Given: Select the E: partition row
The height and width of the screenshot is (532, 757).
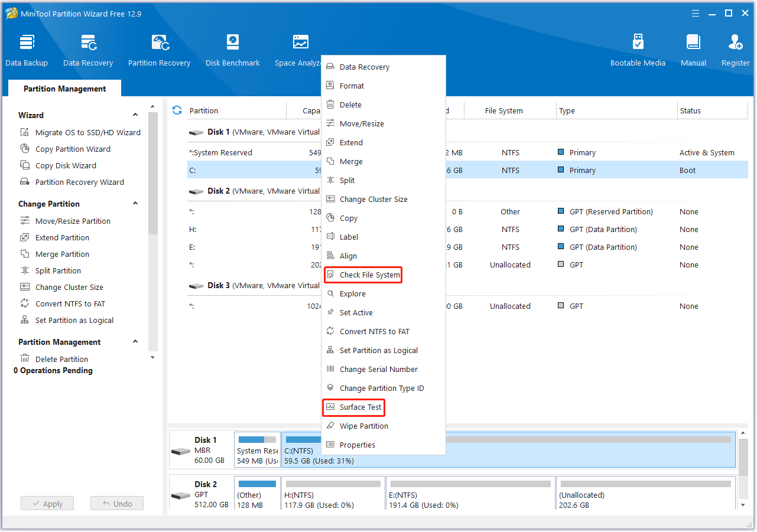Looking at the screenshot, I should click(x=467, y=247).
